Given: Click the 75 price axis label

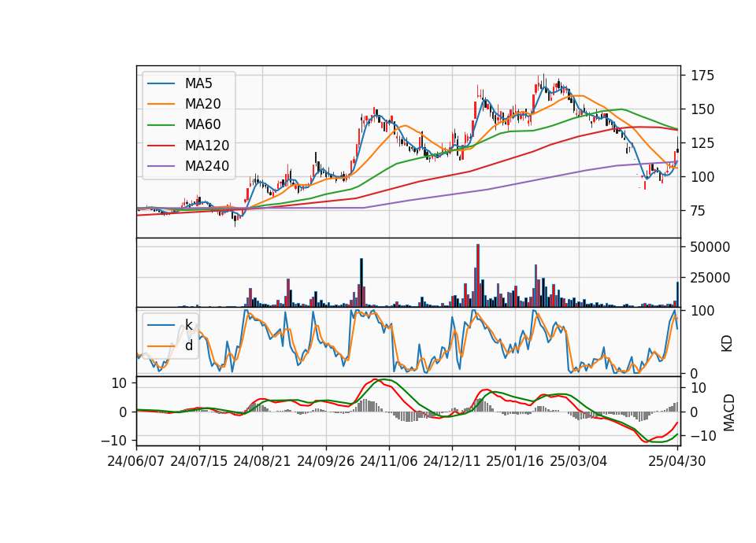Looking at the screenshot, I should click(699, 211).
